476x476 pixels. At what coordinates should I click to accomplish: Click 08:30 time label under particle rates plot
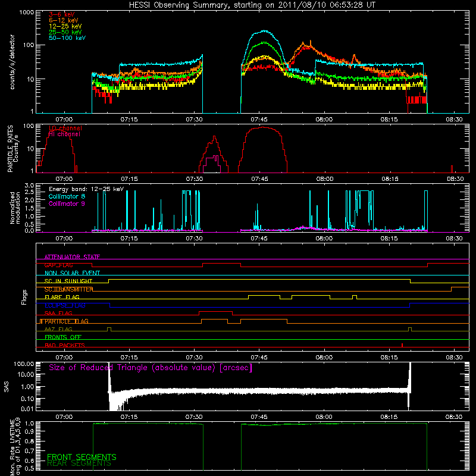(455, 179)
